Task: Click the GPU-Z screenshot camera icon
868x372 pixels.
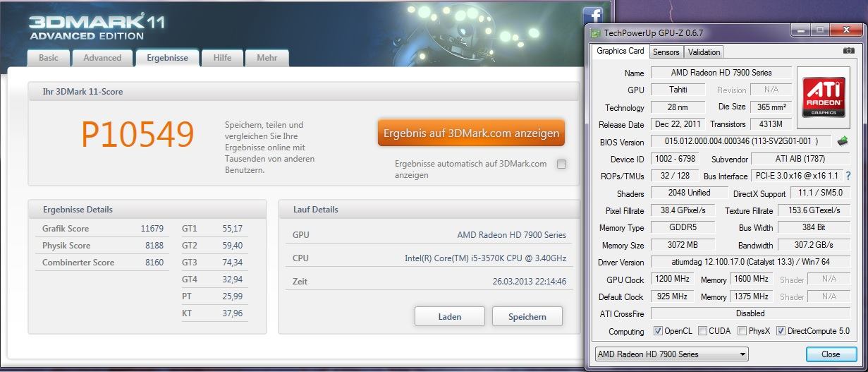Action: tap(849, 51)
